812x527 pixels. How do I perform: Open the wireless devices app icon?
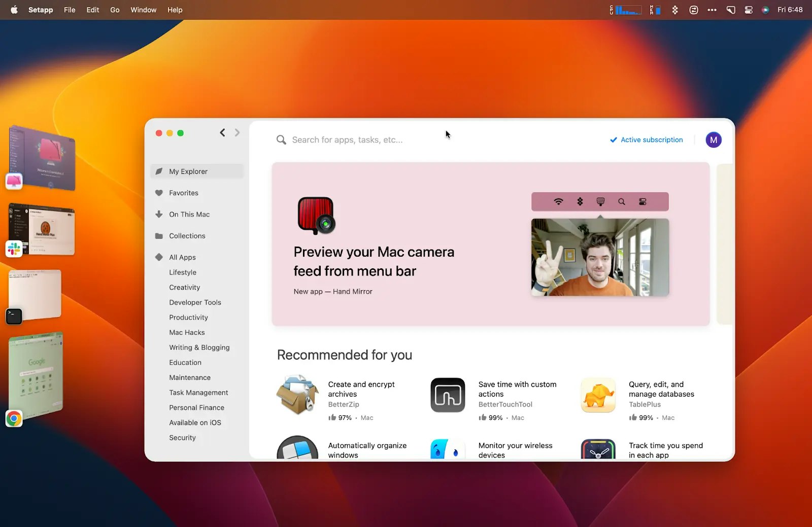click(448, 449)
